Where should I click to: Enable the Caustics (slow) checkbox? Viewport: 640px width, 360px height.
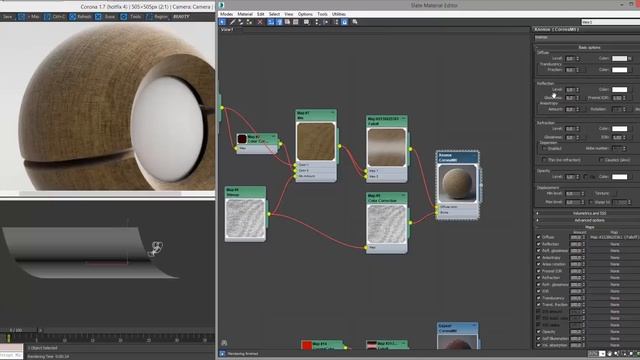[x=601, y=160]
